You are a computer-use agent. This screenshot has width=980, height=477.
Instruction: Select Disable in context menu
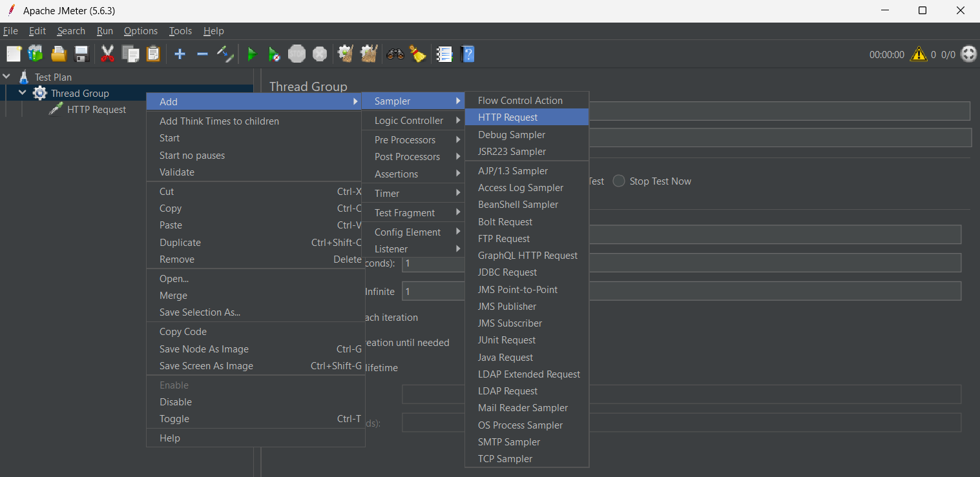pyautogui.click(x=255, y=402)
